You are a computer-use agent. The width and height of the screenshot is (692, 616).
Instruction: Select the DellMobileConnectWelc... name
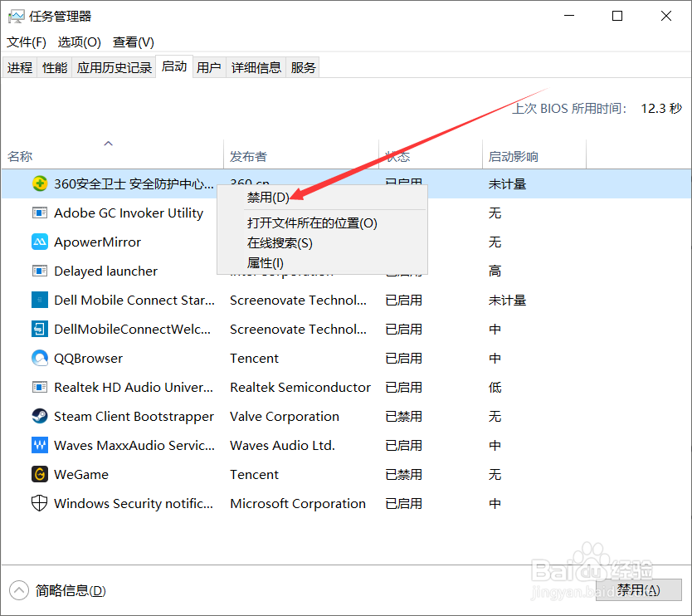pos(133,329)
